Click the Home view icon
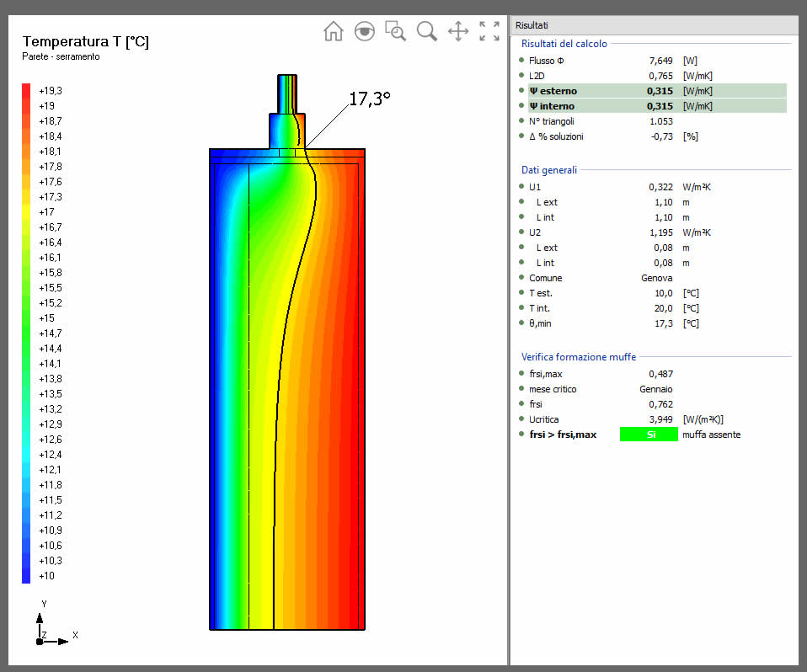The width and height of the screenshot is (807, 672). point(334,31)
